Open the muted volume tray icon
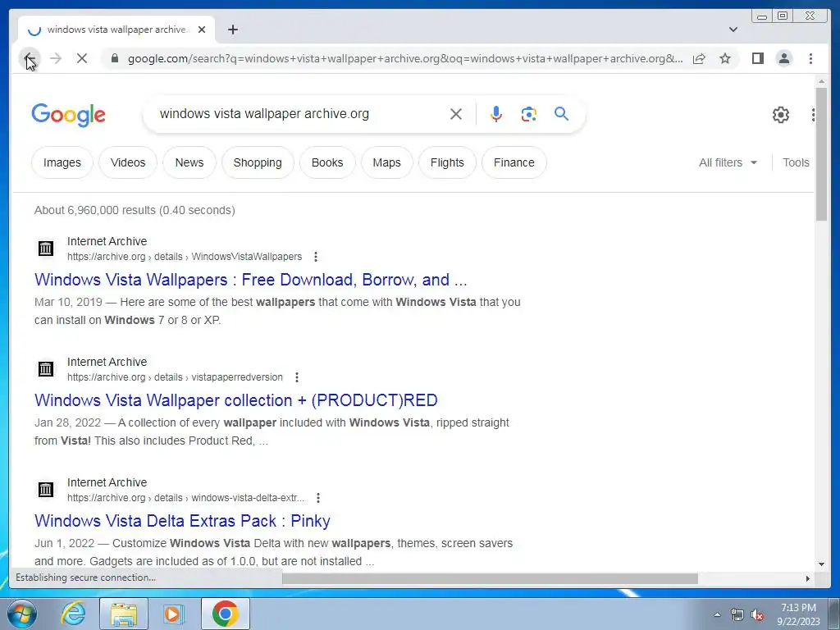 (757, 614)
